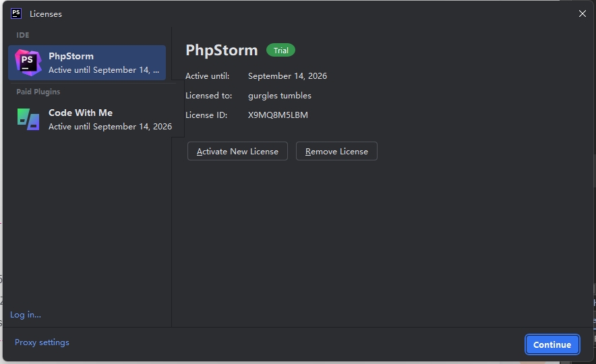Click the September 14, 2026 date in details
Viewport: 596px width, 364px height.
(287, 76)
